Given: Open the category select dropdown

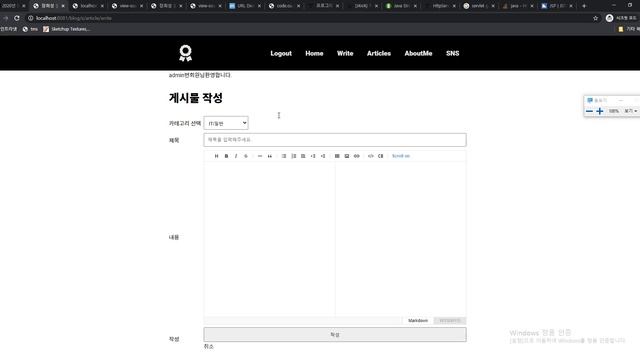Looking at the screenshot, I should click(x=226, y=123).
